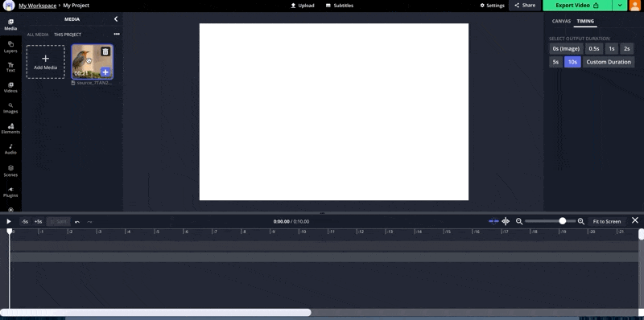644x320 pixels.
Task: Choose the 2s output duration
Action: pos(627,48)
